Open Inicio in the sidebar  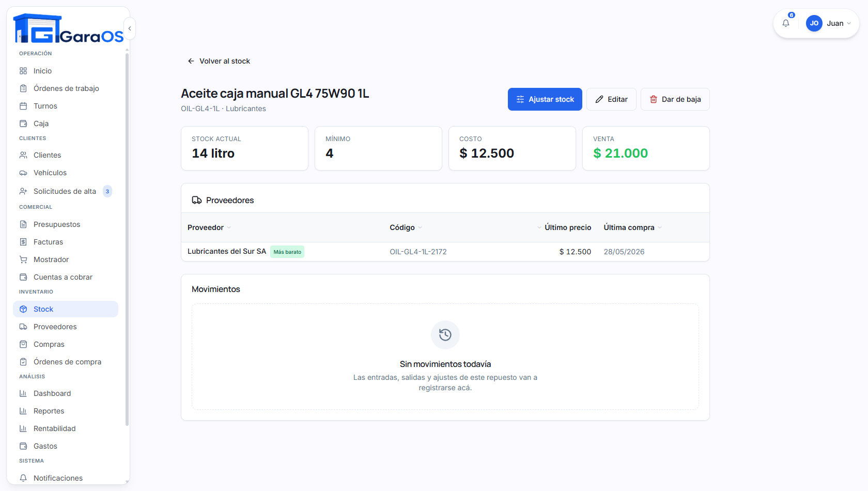[66, 71]
